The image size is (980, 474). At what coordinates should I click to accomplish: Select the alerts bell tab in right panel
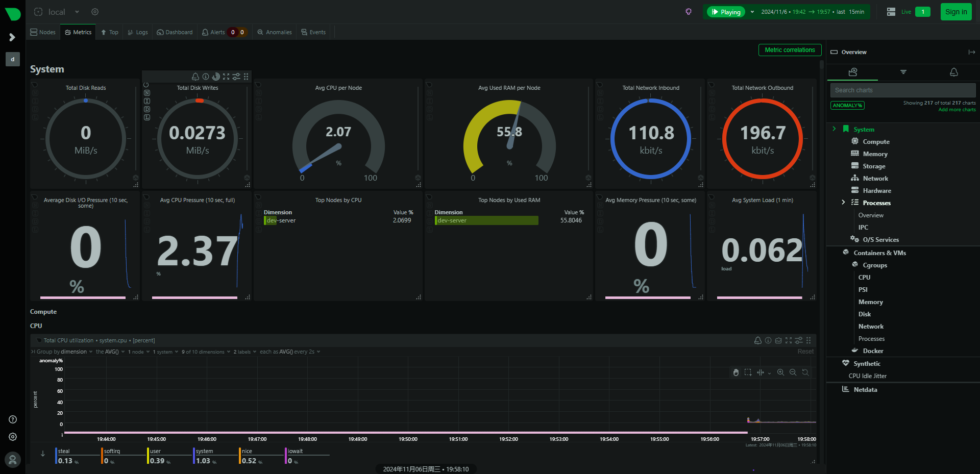[x=953, y=72]
